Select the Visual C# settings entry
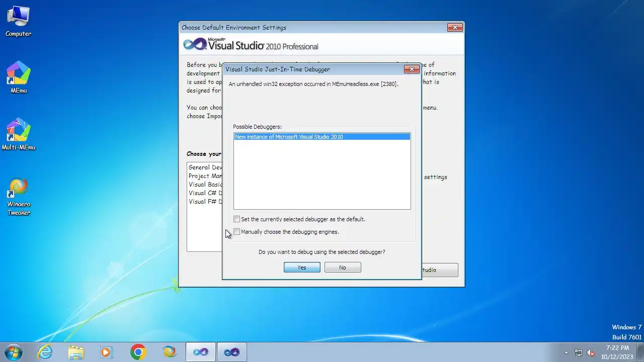The image size is (644, 362). coord(205,193)
